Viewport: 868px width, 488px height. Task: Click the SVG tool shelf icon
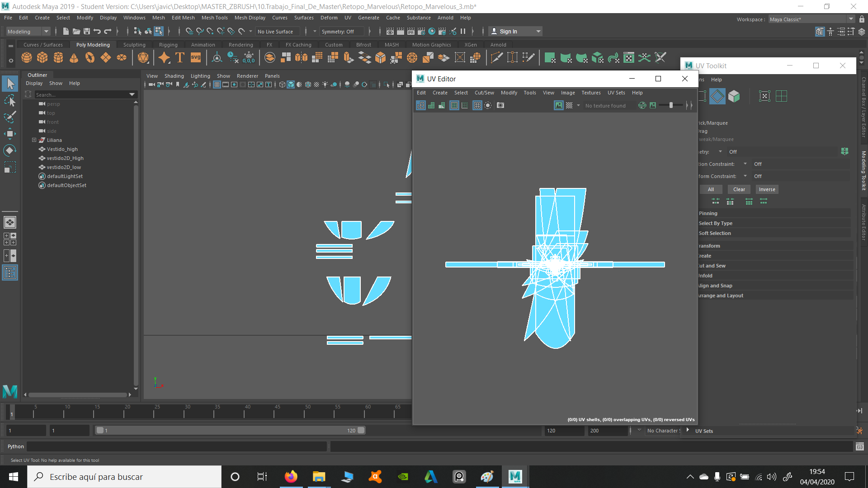point(196,58)
